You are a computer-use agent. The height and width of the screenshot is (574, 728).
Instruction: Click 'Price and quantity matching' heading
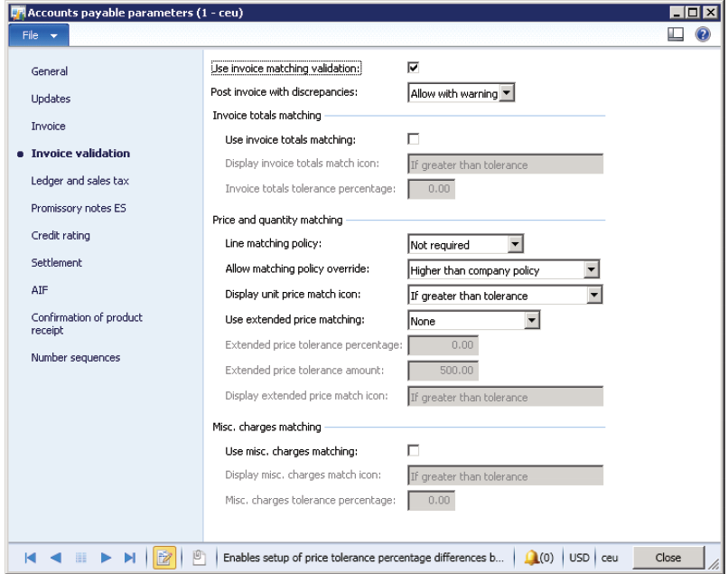coord(277,220)
